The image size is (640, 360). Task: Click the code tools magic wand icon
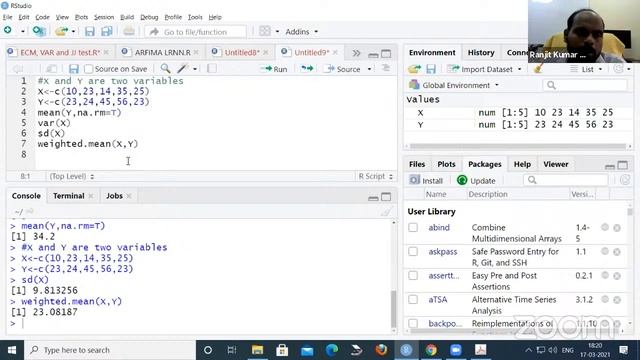pyautogui.click(x=182, y=69)
